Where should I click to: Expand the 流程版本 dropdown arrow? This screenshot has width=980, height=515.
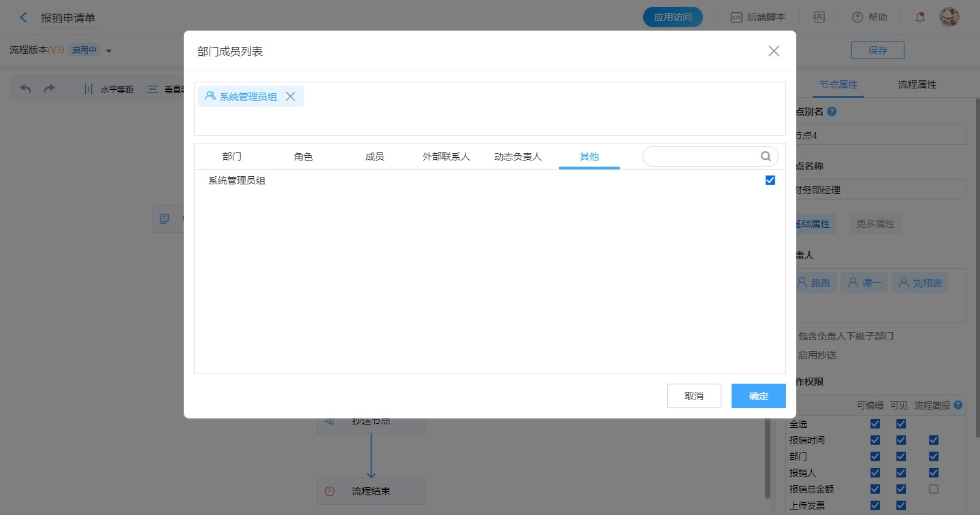point(109,50)
